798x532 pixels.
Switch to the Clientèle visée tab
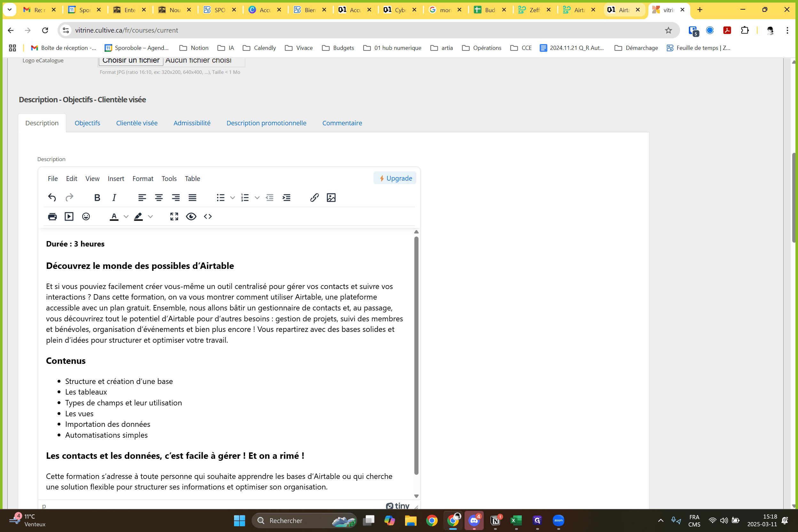[x=137, y=123]
